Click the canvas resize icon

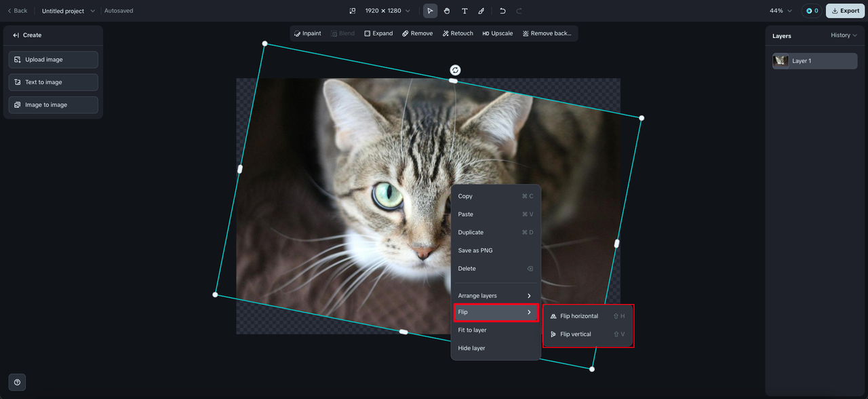point(353,11)
